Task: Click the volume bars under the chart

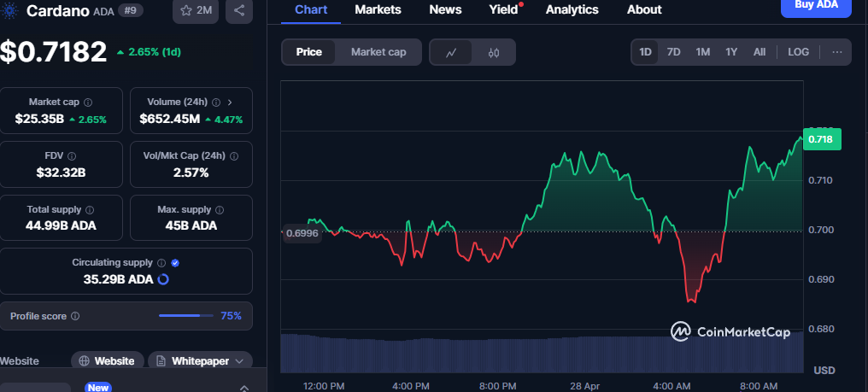Action: (542, 353)
